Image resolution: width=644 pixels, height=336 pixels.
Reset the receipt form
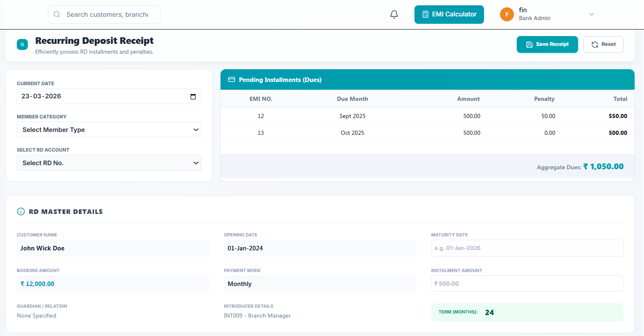[603, 44]
